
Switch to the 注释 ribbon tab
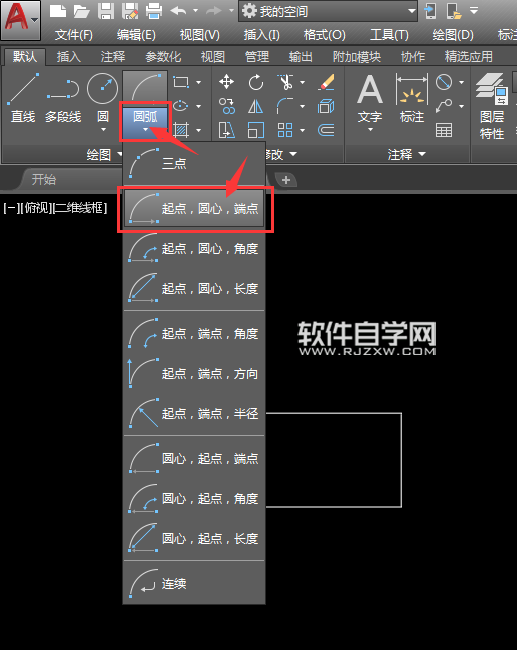pos(112,56)
